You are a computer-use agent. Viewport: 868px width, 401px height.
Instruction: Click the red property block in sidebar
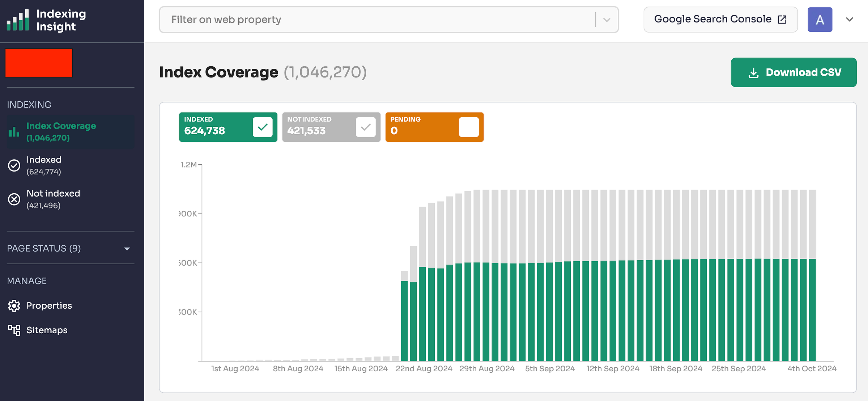[x=39, y=63]
